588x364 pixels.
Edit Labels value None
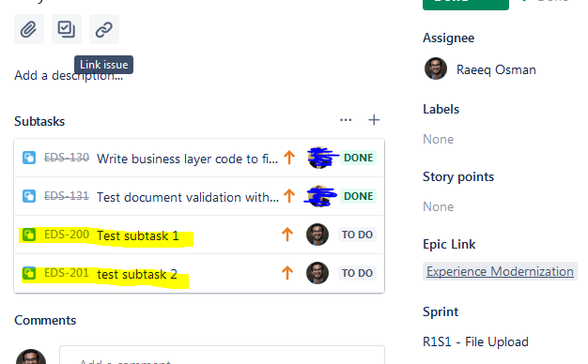click(439, 139)
